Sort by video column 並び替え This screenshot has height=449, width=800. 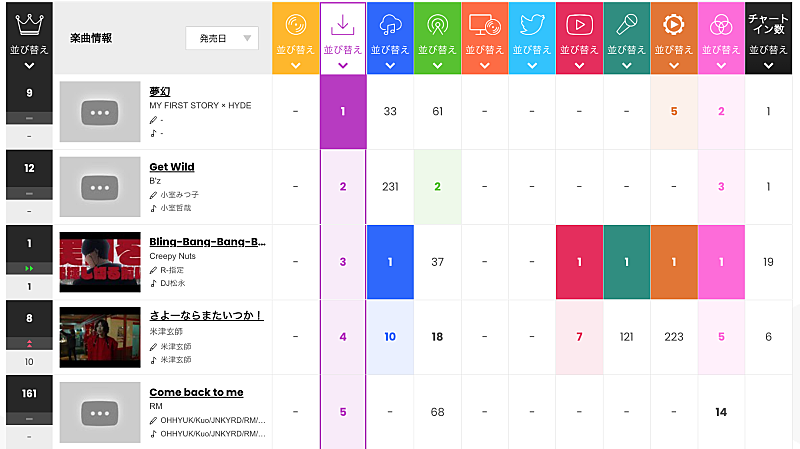pos(579,50)
